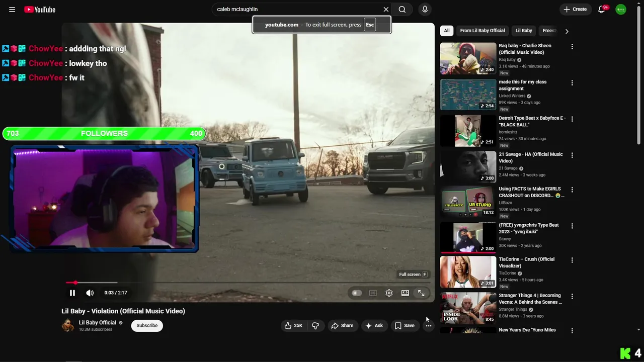Open options for yvngxchris Type Beat
This screenshot has width=644, height=362.
tap(572, 226)
